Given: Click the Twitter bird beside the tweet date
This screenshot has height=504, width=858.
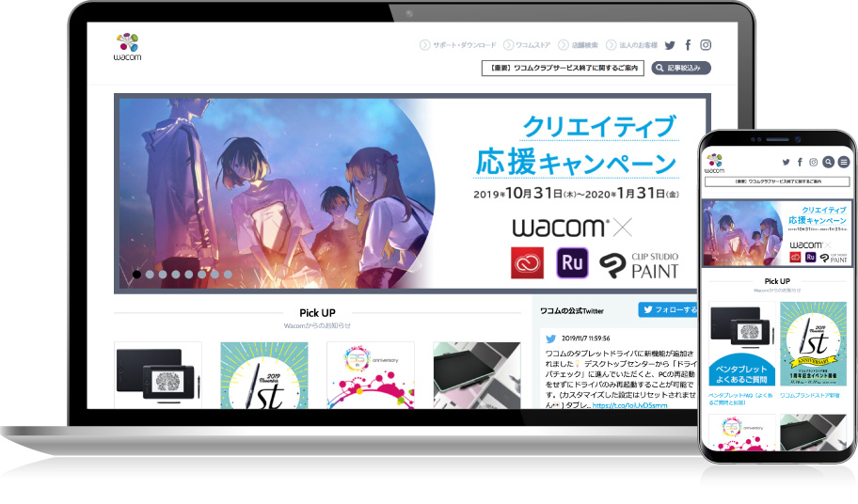Looking at the screenshot, I should click(x=551, y=339).
